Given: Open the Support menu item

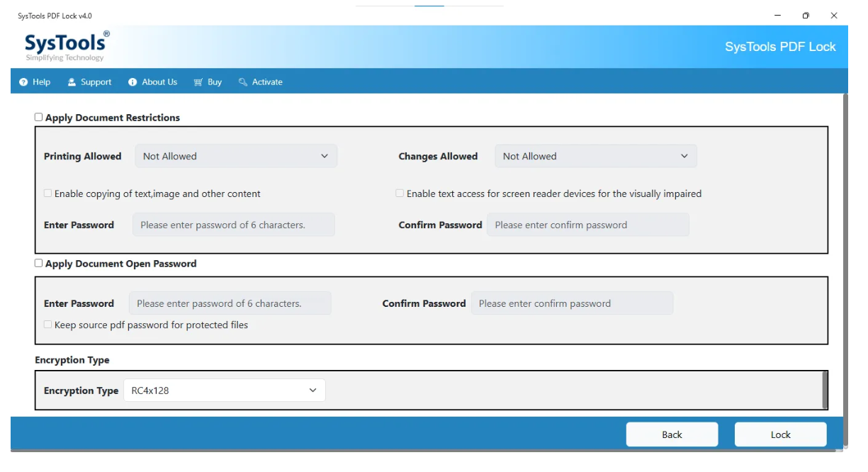Looking at the screenshot, I should (96, 82).
